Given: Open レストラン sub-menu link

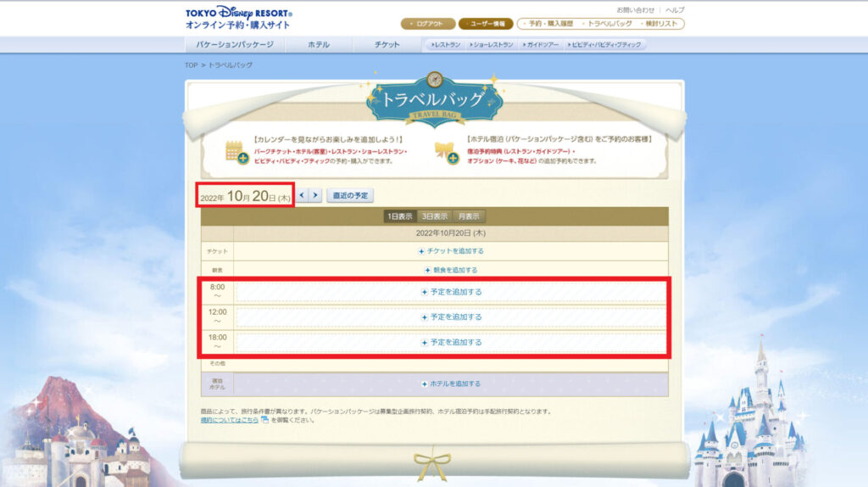Looking at the screenshot, I should pos(446,44).
